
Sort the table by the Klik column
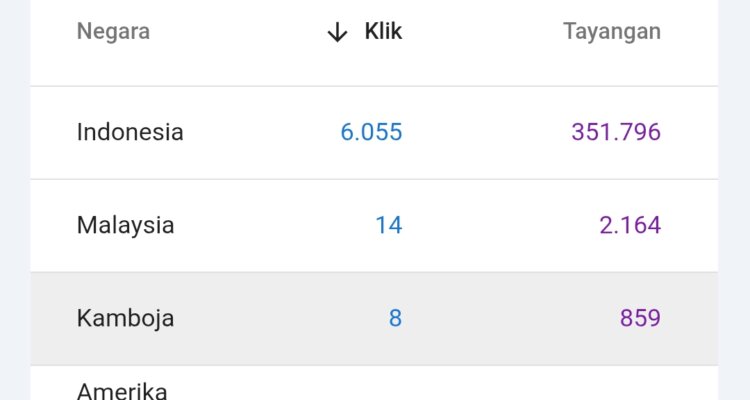(383, 32)
